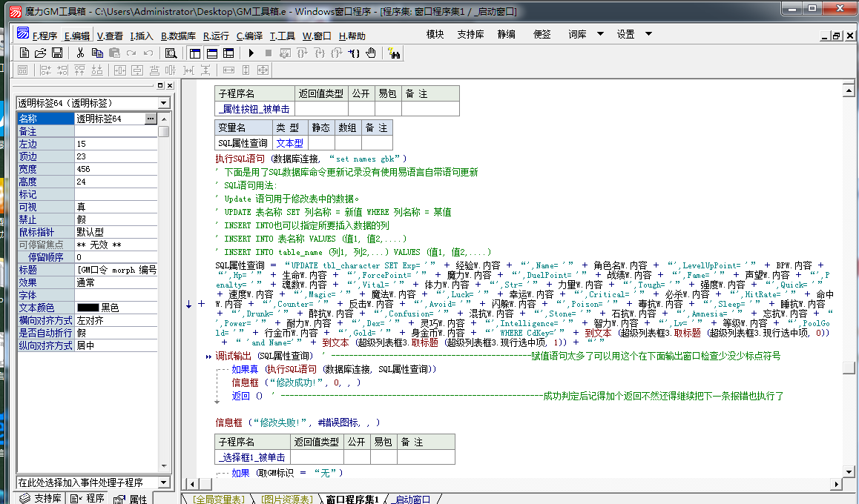Click the New file toolbar icon
Screen dimensions: 859x504
[24, 53]
